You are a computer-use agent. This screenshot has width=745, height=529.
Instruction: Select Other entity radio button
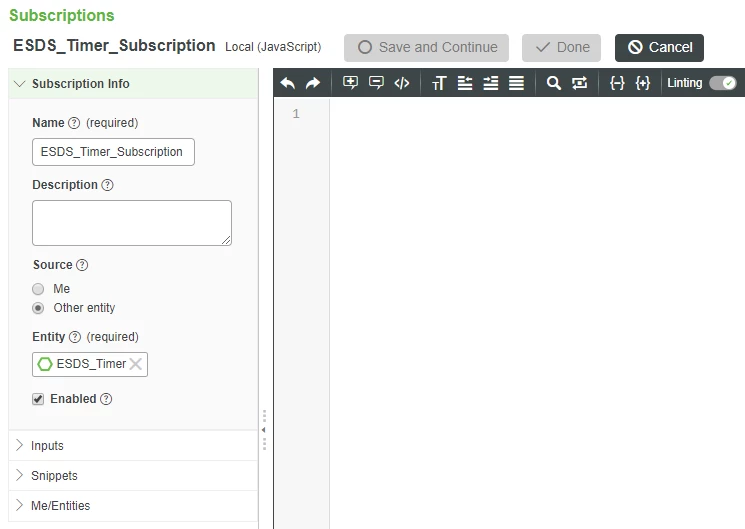click(x=38, y=308)
